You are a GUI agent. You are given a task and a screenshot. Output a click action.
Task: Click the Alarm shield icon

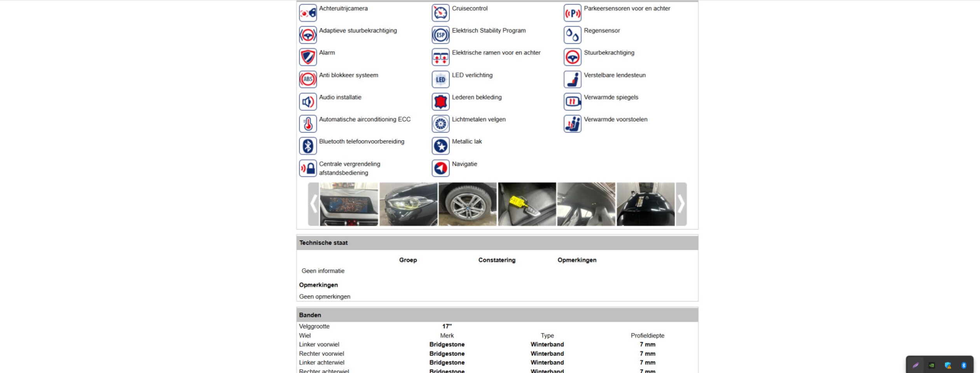(307, 57)
